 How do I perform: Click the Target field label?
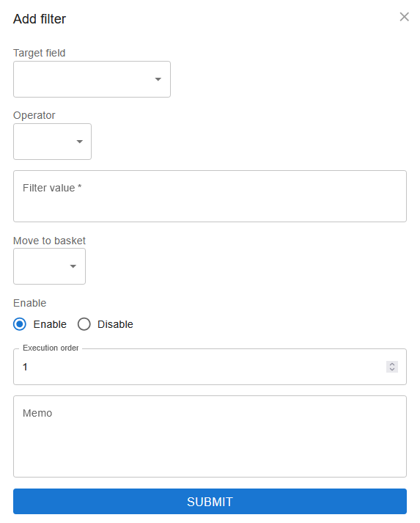[x=40, y=53]
